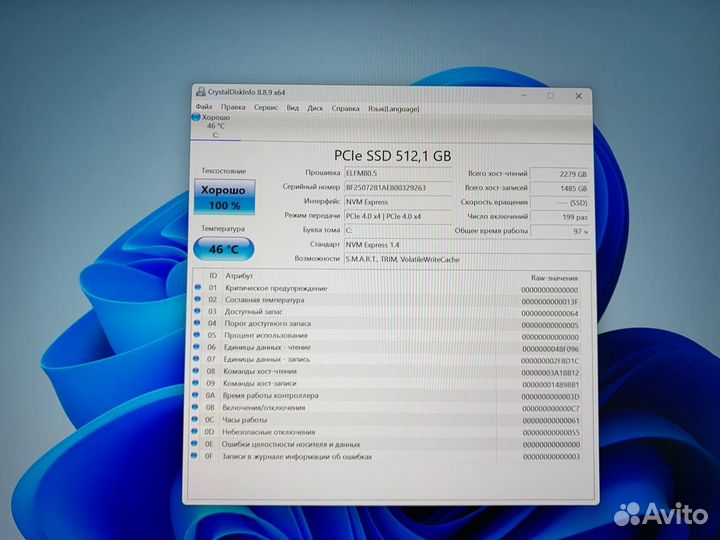Click the transfer mode field PCIe 4.0 x4
The width and height of the screenshot is (720, 540).
click(x=398, y=216)
